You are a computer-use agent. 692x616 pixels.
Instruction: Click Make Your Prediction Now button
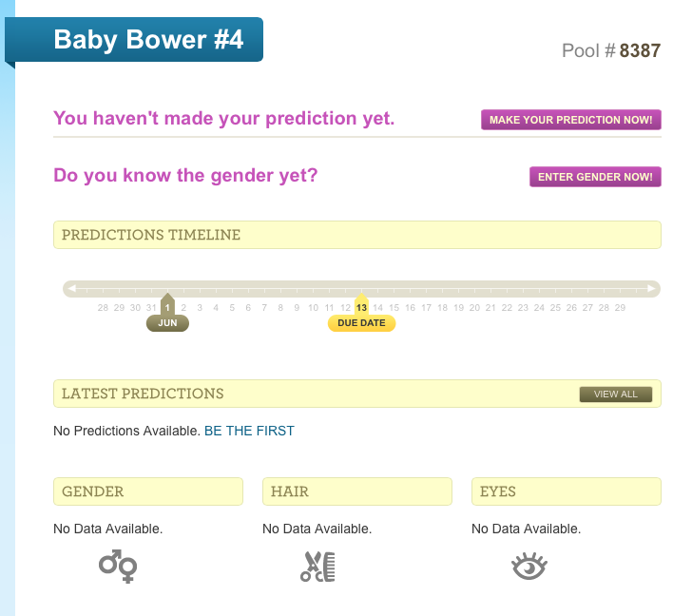(570, 120)
